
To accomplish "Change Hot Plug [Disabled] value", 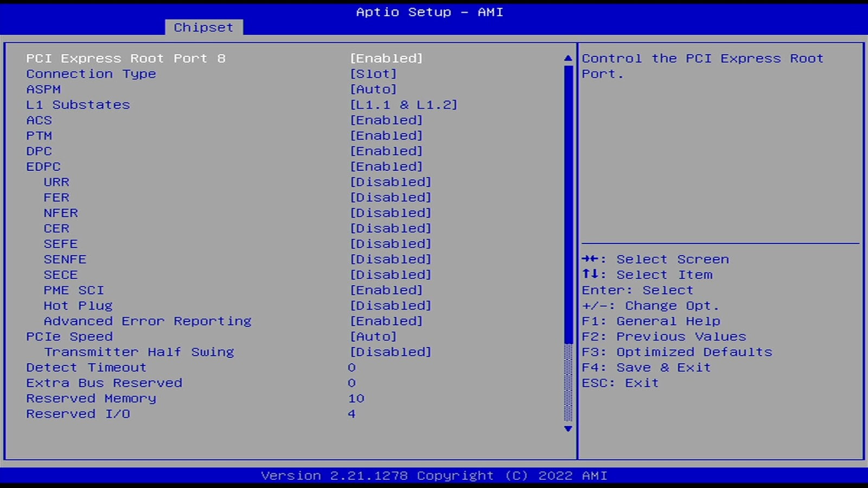I will [391, 305].
